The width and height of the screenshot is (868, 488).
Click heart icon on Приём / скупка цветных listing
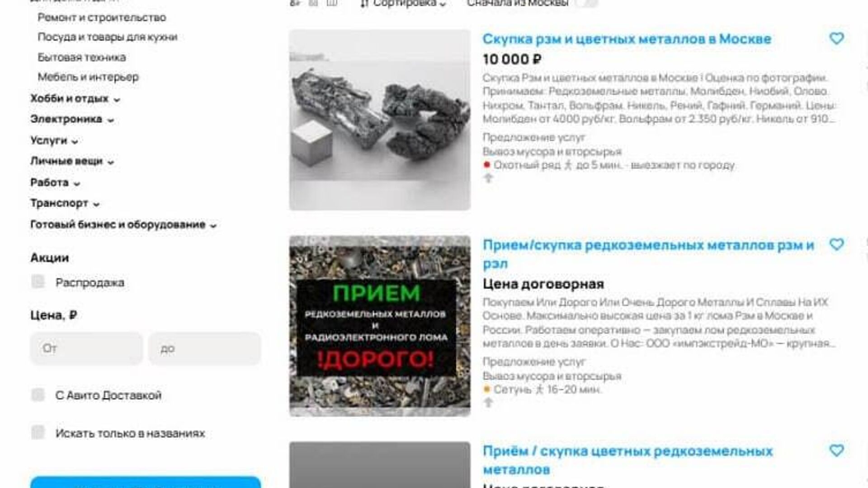coord(836,450)
